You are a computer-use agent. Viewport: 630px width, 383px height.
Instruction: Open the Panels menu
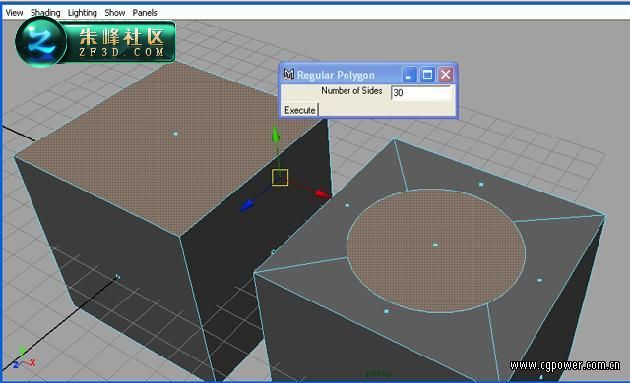coord(145,13)
